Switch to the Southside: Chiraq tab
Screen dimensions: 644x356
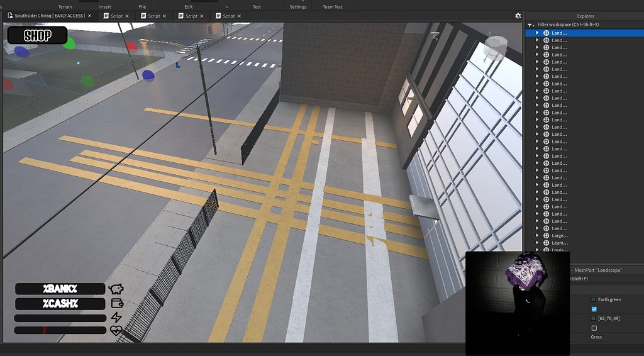(50, 16)
